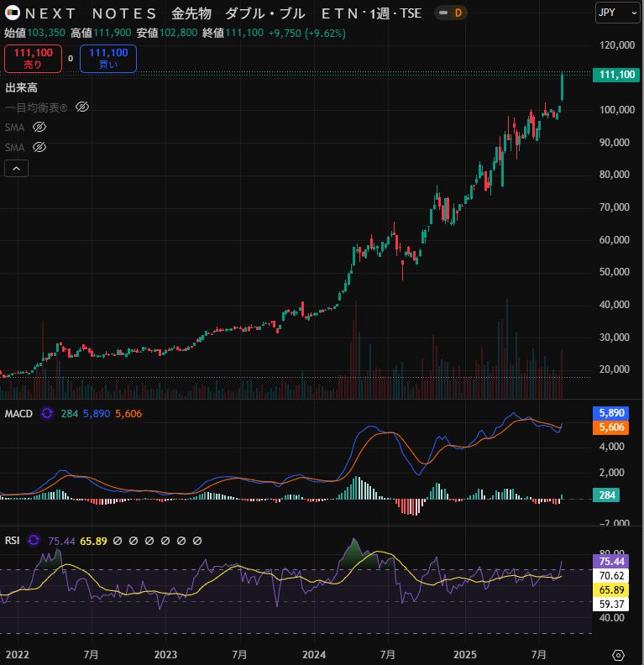Screen dimensions: 644x665
Task: Click the high price 高値 111,900
Action: (101, 33)
